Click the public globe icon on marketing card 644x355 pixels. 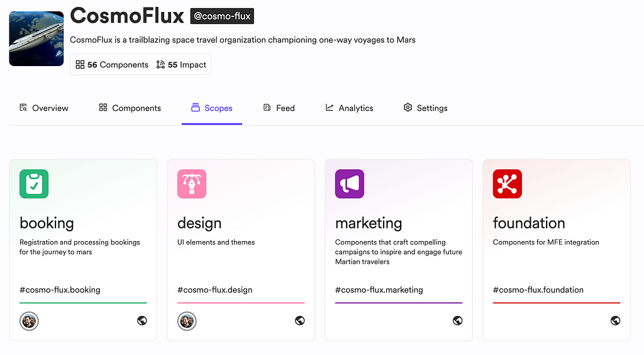(x=458, y=320)
